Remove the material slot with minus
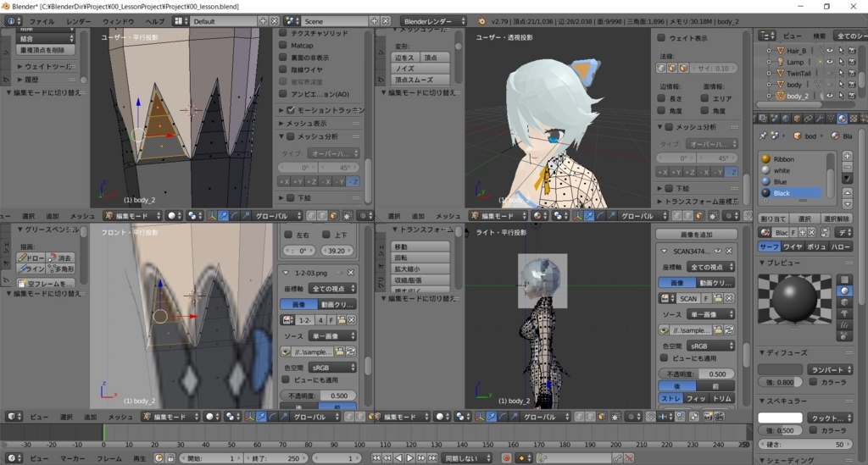 [x=847, y=167]
